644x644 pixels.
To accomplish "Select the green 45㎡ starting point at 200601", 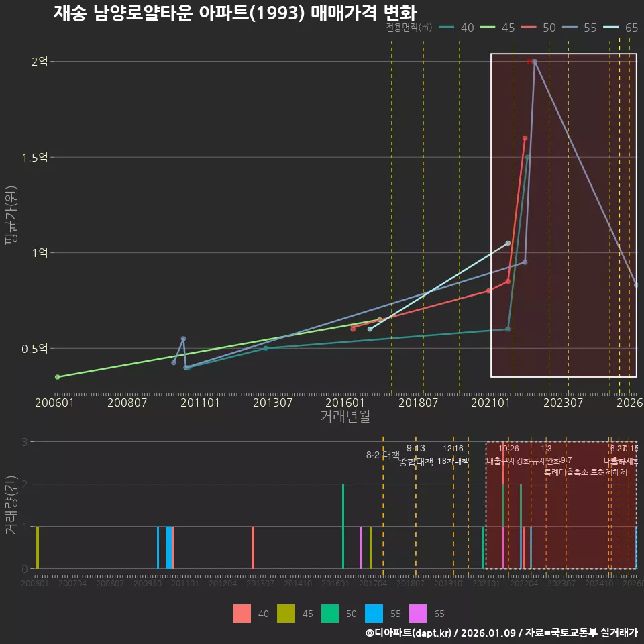I will [58, 376].
